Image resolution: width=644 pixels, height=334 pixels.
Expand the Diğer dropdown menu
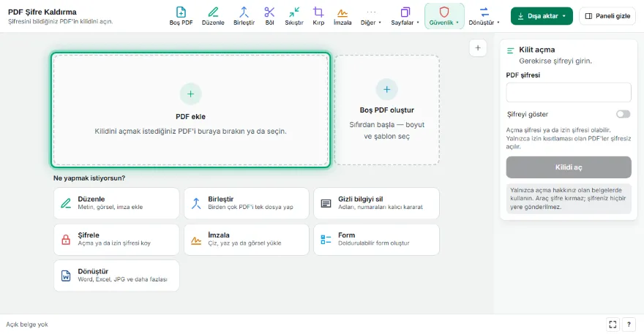pyautogui.click(x=371, y=16)
